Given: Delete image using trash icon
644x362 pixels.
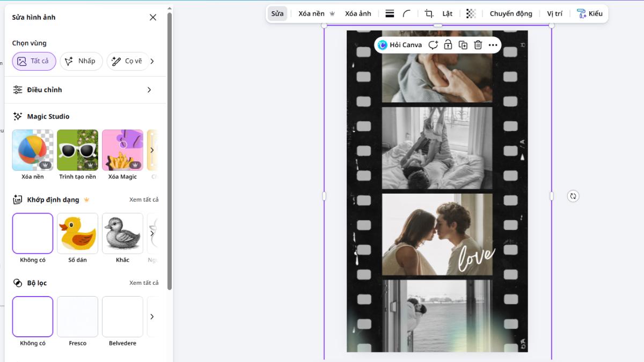Looking at the screenshot, I should (x=478, y=45).
